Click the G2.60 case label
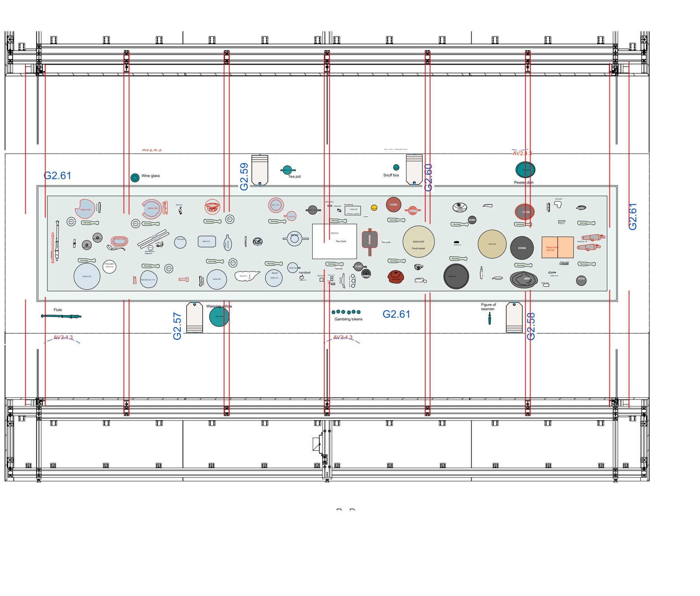The height and width of the screenshot is (596, 700). (x=428, y=178)
